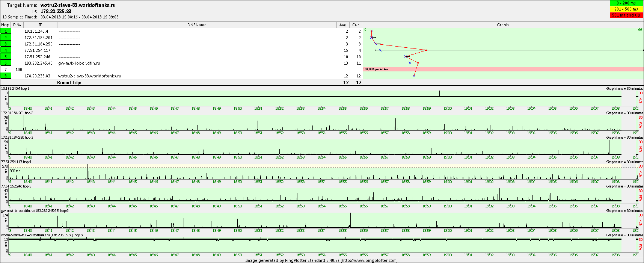Viewport: 644px width, 263px height.
Task: Click the Avg column header
Action: tap(343, 25)
